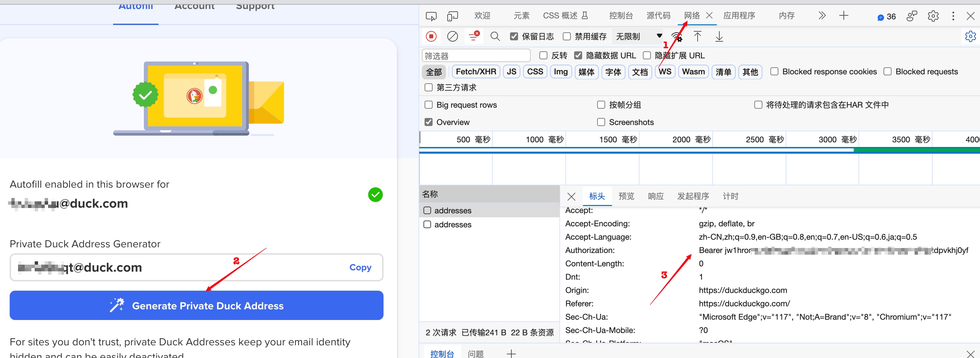Open network panel settings gear
980x358 pixels.
tap(970, 36)
